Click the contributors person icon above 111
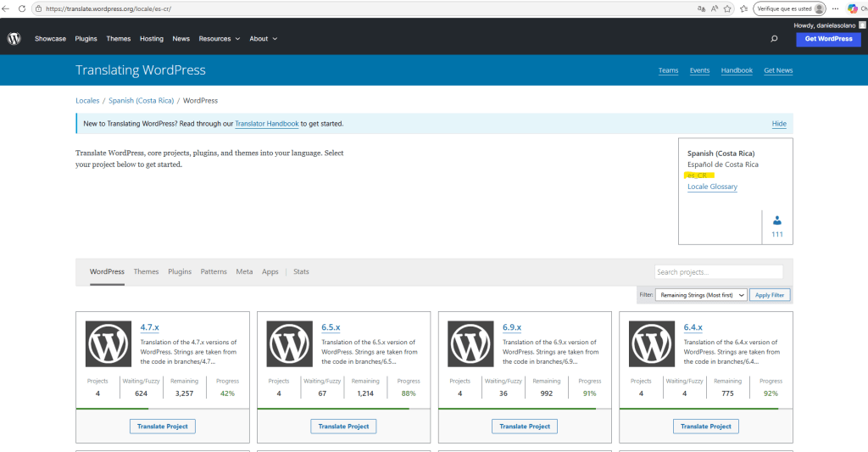 [777, 220]
